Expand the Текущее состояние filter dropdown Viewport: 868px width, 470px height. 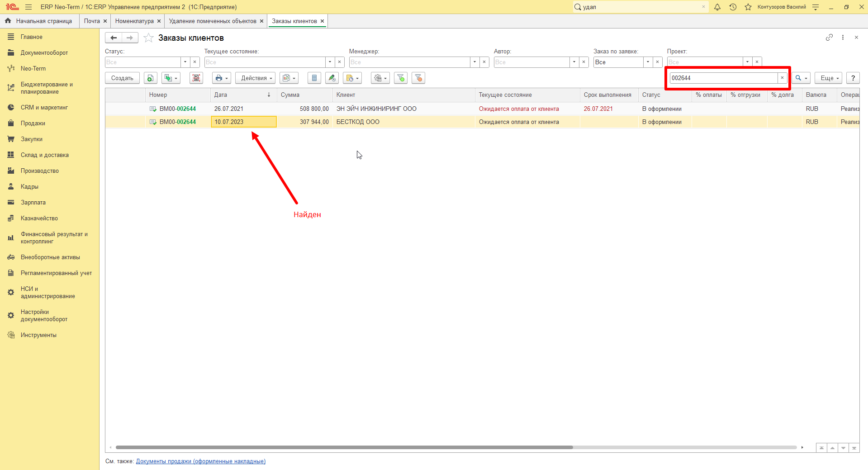(330, 62)
